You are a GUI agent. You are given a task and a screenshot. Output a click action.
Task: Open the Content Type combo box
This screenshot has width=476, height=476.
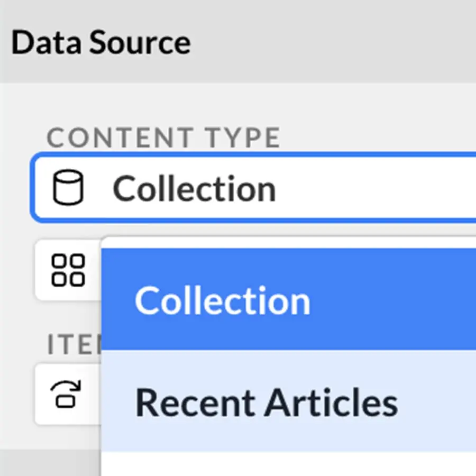click(317, 189)
